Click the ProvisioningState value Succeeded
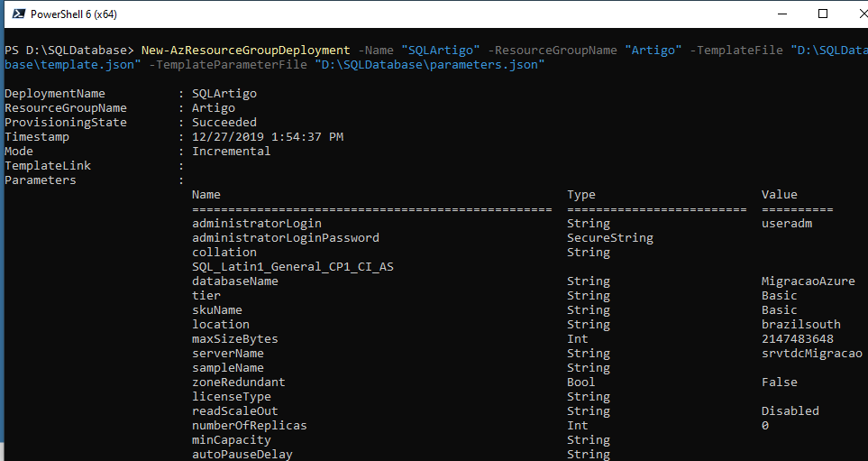 (224, 123)
